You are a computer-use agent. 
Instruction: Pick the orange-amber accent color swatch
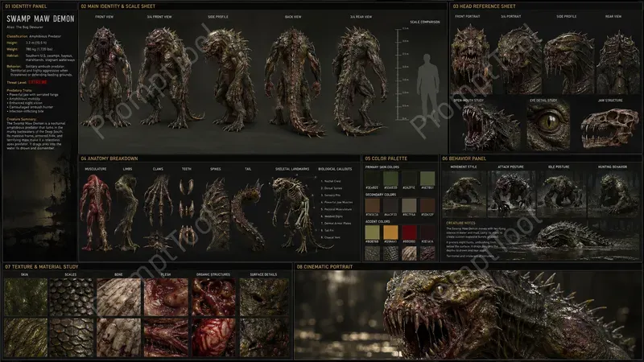point(390,232)
